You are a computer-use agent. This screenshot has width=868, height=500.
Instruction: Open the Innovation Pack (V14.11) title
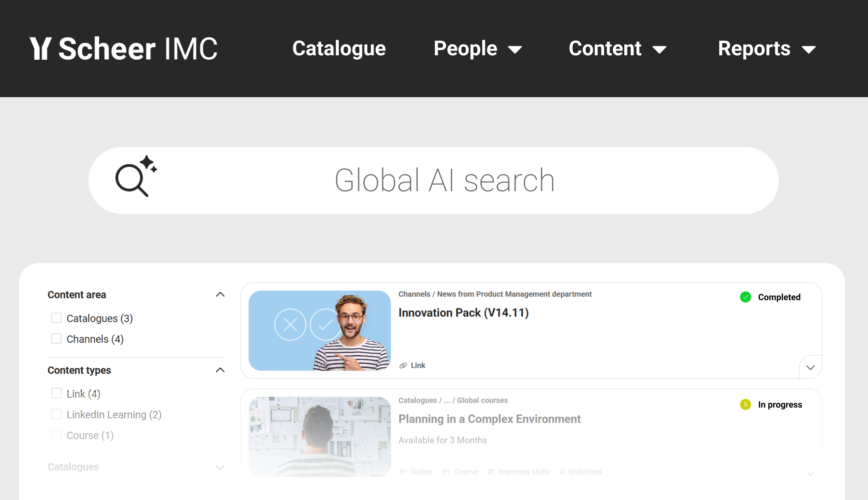click(x=464, y=313)
